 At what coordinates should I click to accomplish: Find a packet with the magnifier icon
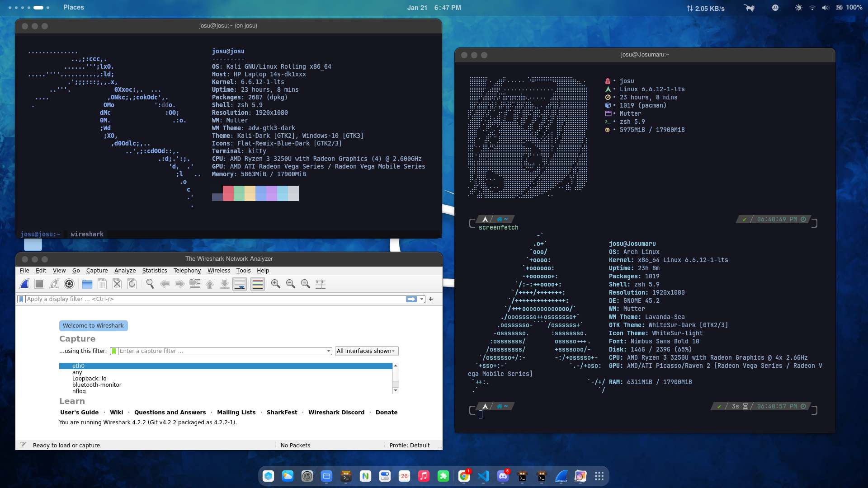point(150,284)
